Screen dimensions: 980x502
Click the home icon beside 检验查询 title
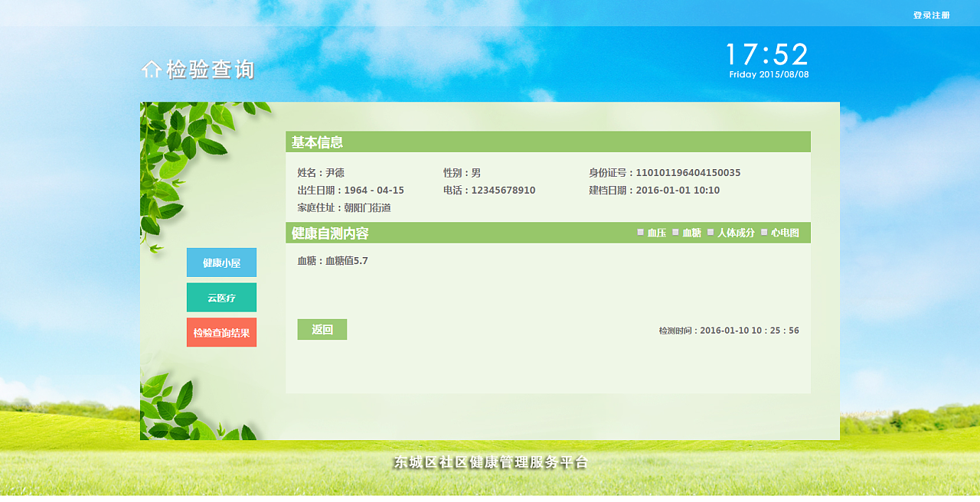point(152,68)
